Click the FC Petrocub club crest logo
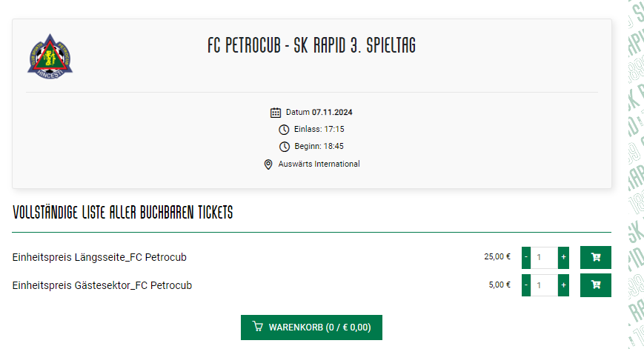 [50, 56]
